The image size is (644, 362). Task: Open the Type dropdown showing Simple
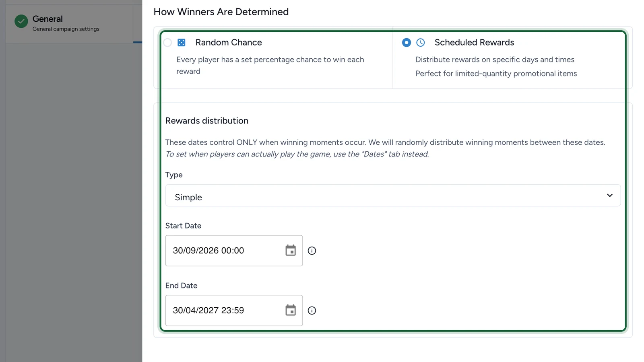pos(393,195)
